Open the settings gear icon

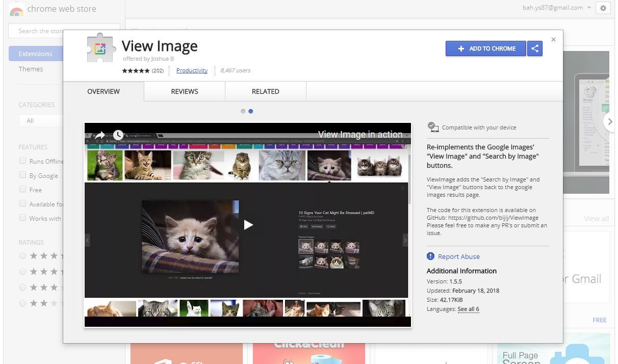click(603, 8)
